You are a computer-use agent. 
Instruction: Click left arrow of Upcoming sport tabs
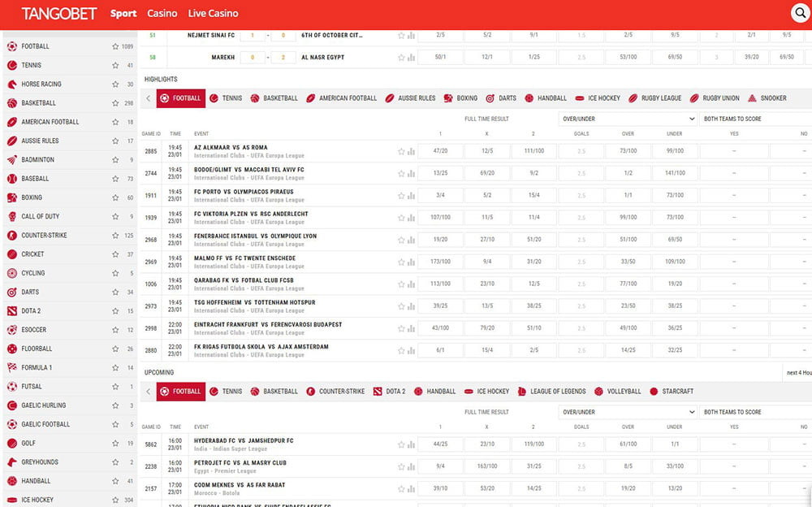pos(148,392)
